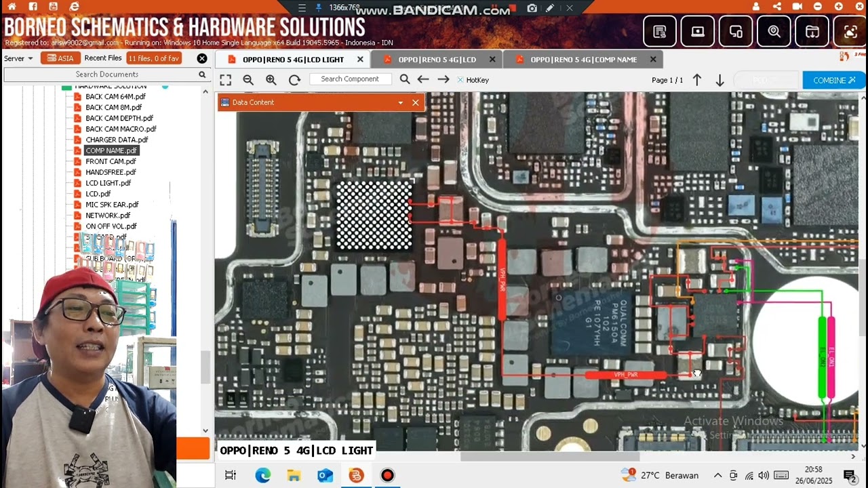Open BACK CAM DEPTH.pdf file

(119, 118)
